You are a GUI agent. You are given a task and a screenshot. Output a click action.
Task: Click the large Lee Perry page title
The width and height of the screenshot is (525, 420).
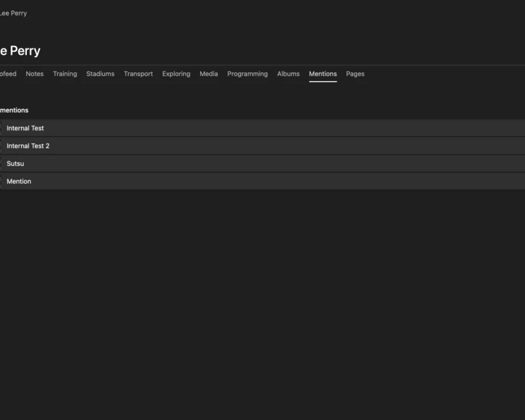pyautogui.click(x=20, y=51)
